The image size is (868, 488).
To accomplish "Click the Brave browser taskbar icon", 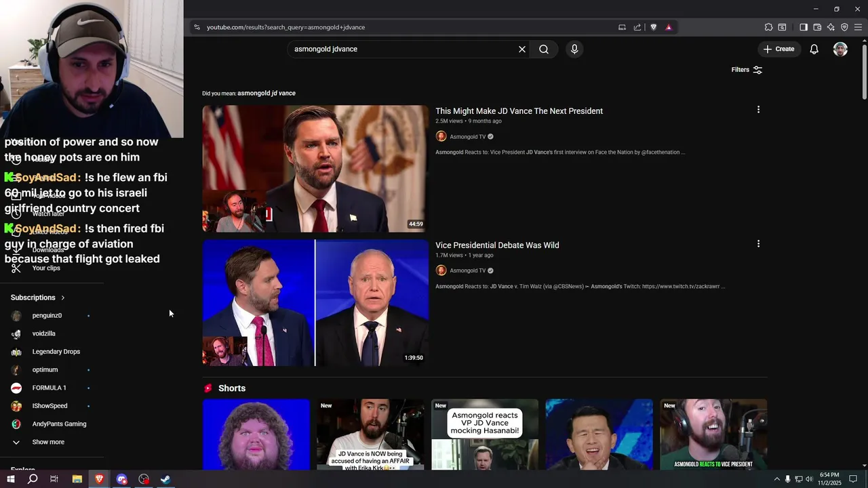I will pos(100,479).
